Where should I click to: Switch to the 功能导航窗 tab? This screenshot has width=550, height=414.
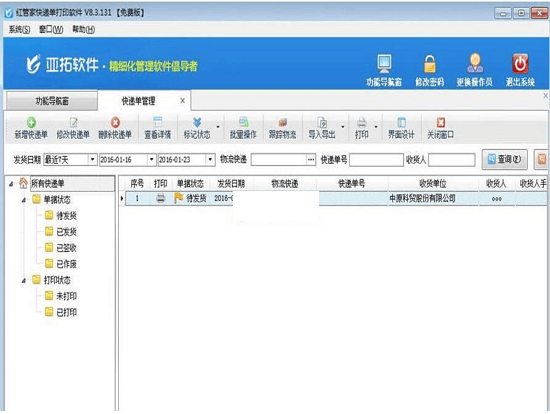tap(52, 101)
